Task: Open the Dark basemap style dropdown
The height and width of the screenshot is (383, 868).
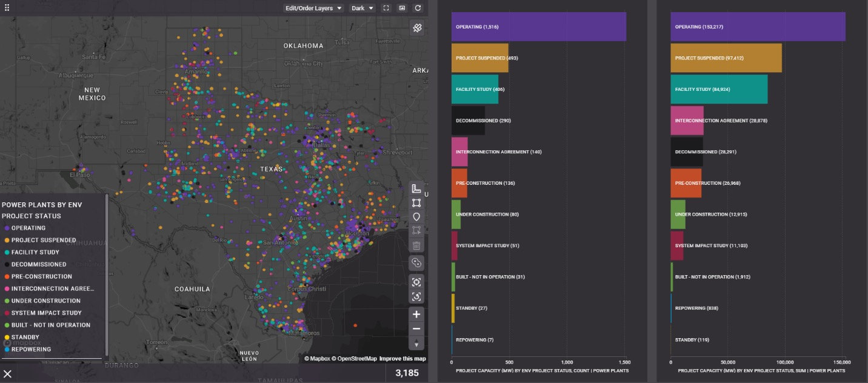Action: tap(362, 8)
